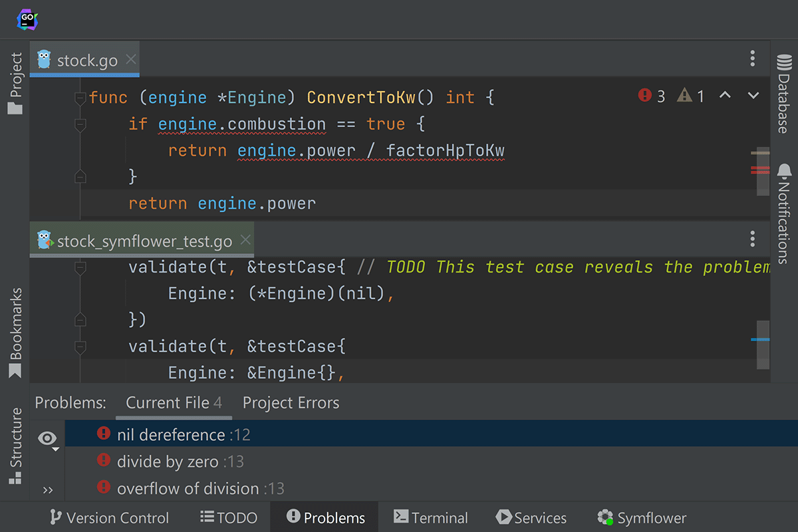
Task: Click the yellow warning stripe marker
Action: click(760, 153)
